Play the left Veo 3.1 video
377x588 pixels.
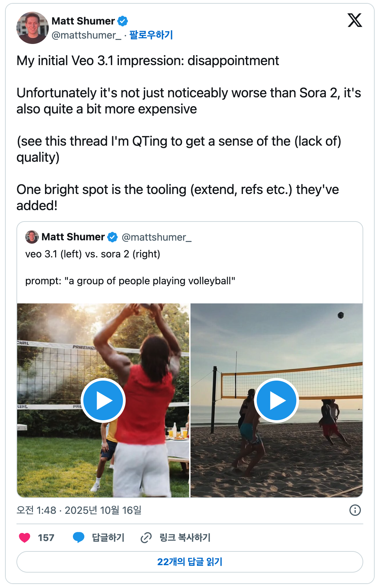(x=103, y=400)
